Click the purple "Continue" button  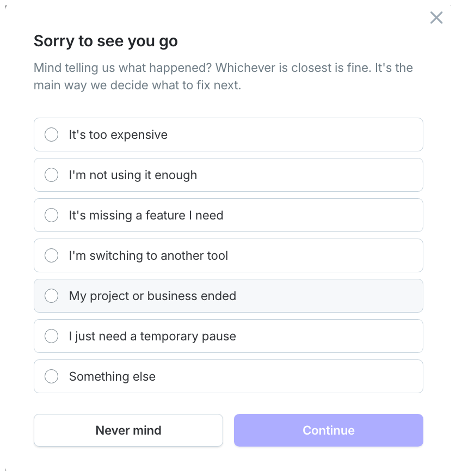pos(329,430)
